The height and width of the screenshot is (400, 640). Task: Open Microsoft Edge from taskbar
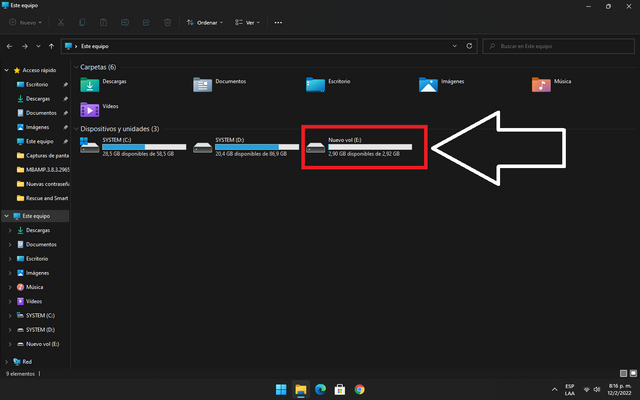pos(320,389)
